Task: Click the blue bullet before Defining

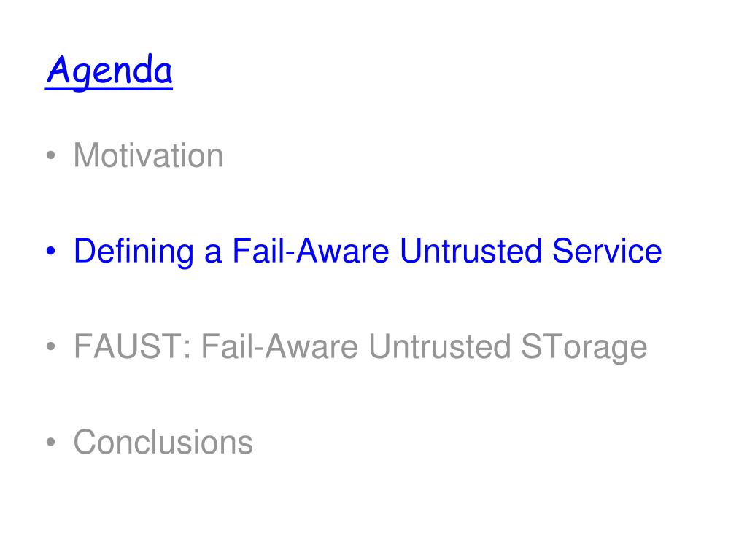Action: [x=51, y=251]
